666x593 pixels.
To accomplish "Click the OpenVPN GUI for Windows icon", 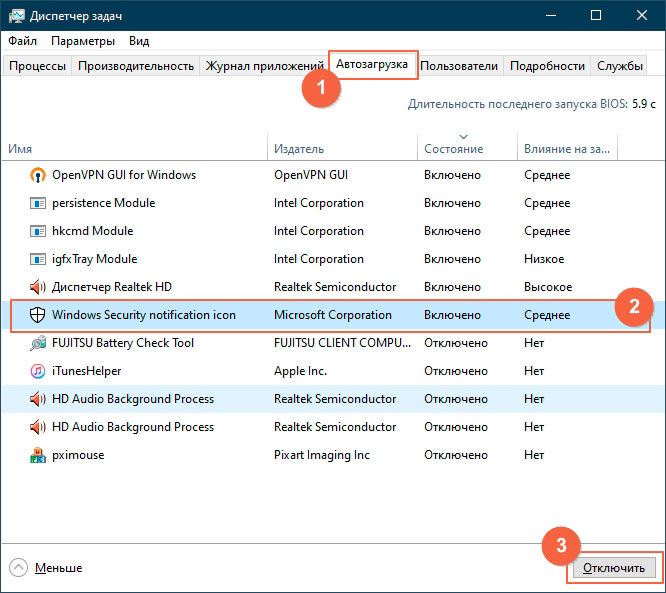I will pos(38,175).
